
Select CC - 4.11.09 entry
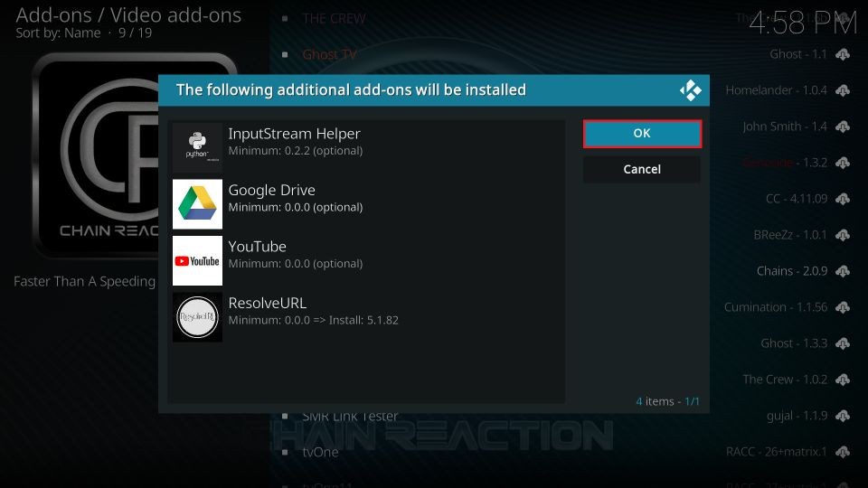[797, 199]
